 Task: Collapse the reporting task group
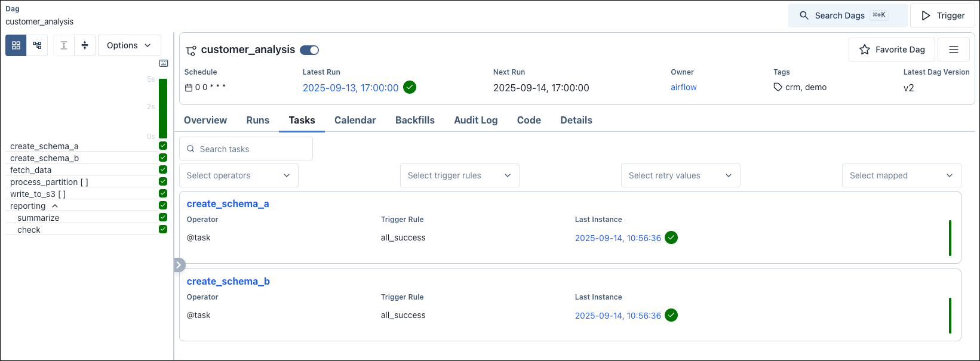coord(55,206)
